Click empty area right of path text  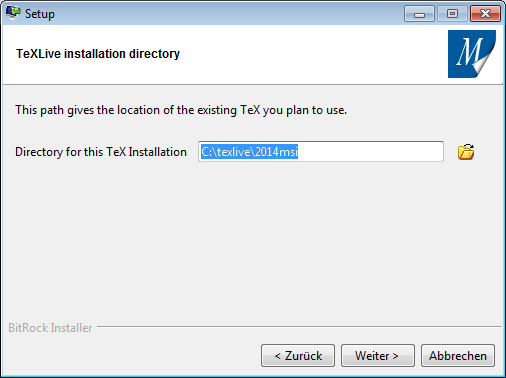(x=370, y=152)
